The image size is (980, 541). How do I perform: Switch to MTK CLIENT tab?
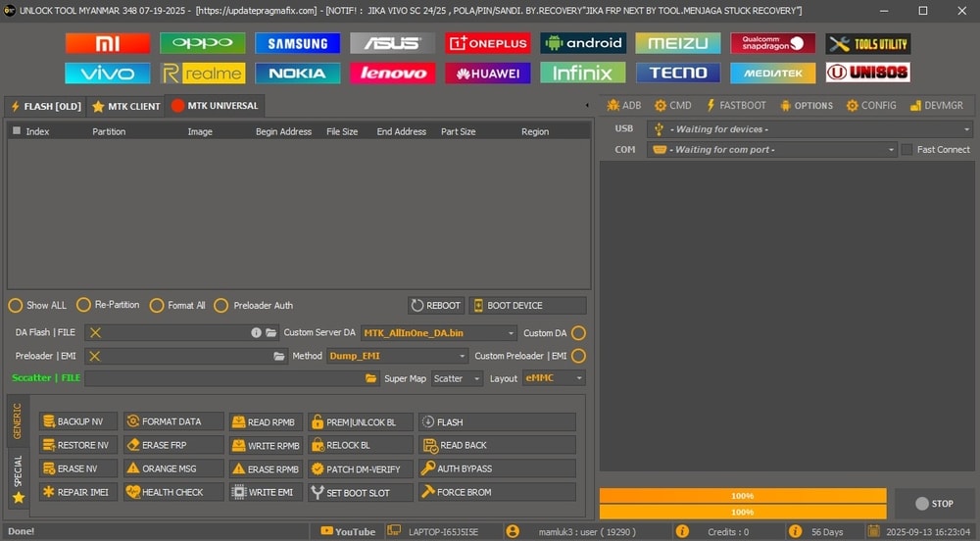point(126,106)
